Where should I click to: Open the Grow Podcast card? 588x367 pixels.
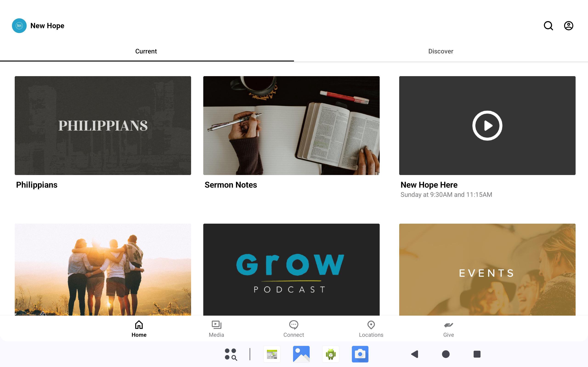point(291,270)
